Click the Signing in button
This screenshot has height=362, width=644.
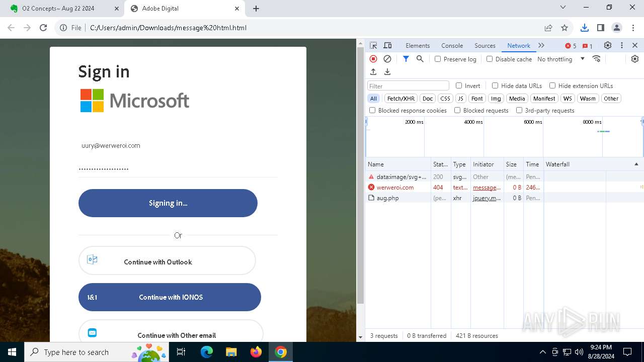168,203
